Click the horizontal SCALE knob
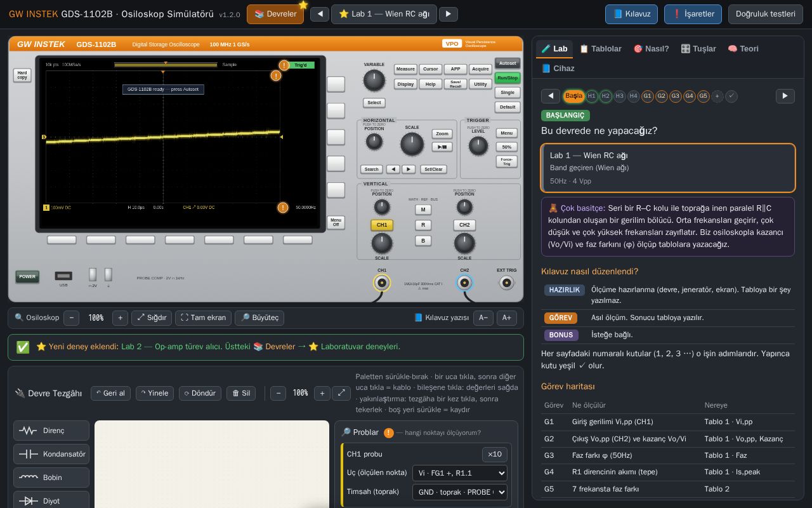The image size is (812, 508). click(412, 144)
